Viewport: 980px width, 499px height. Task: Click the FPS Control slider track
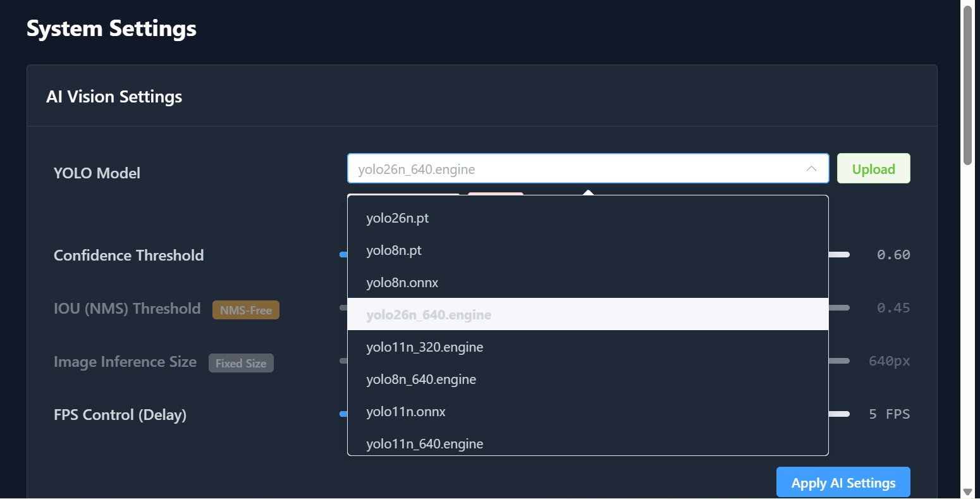(x=839, y=414)
